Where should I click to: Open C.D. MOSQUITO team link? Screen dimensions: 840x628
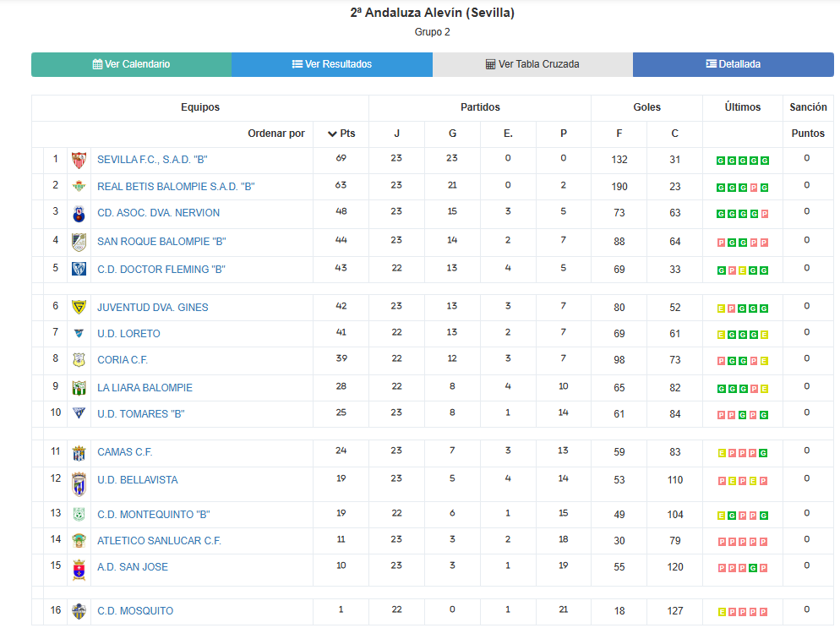coord(135,611)
